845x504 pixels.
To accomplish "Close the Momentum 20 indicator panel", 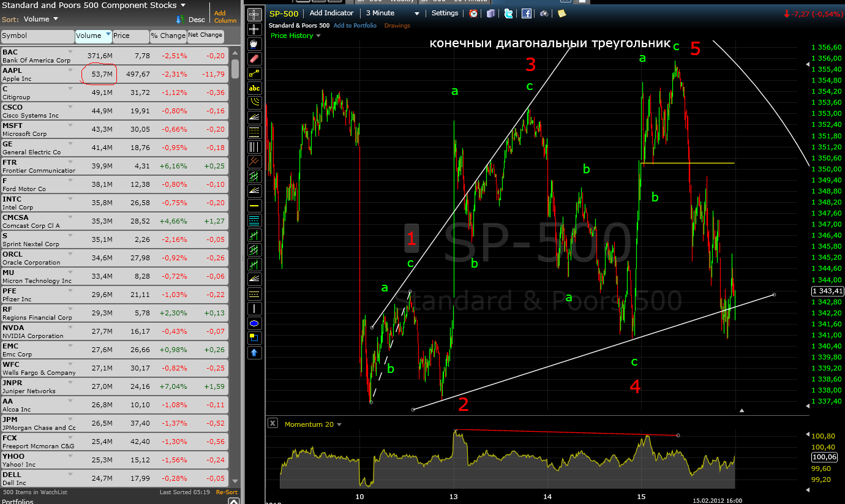I will (273, 423).
